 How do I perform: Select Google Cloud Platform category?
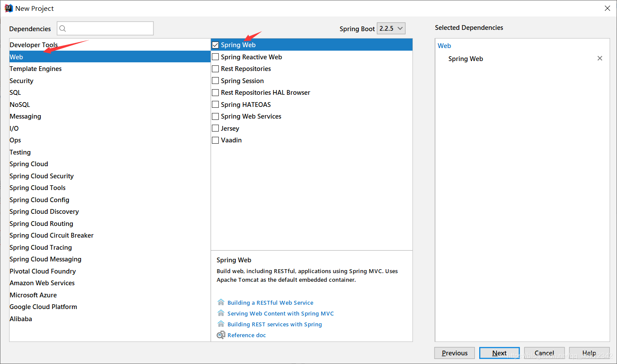[110, 306]
